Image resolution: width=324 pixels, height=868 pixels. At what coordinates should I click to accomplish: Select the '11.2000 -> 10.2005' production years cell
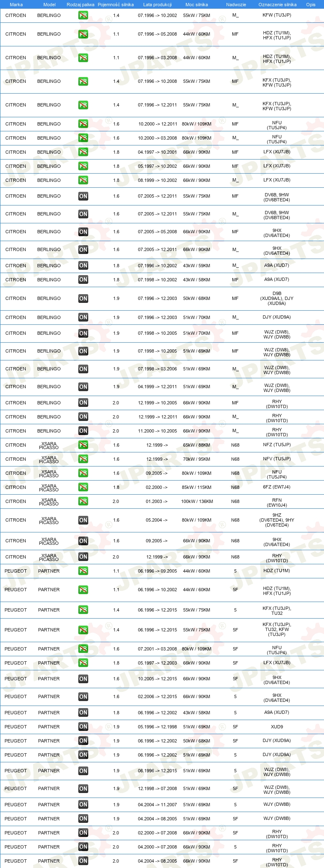click(x=157, y=431)
